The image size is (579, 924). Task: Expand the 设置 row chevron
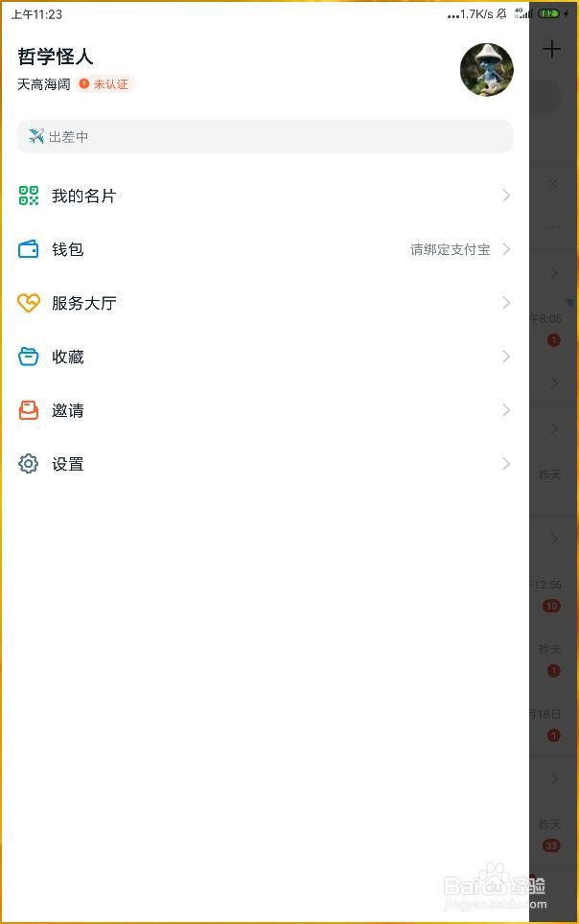[x=506, y=464]
